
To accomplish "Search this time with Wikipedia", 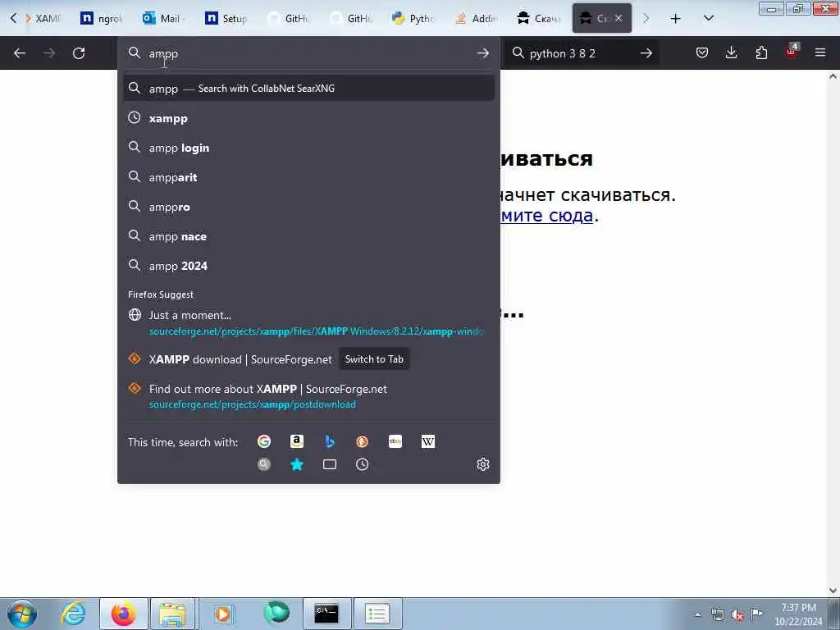I will click(x=428, y=441).
